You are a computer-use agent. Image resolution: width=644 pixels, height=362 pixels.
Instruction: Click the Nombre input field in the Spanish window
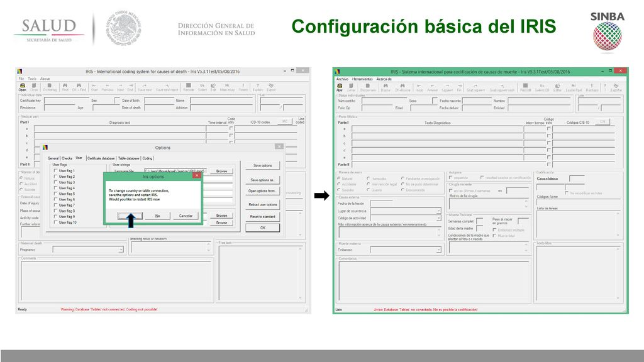[x=539, y=101]
